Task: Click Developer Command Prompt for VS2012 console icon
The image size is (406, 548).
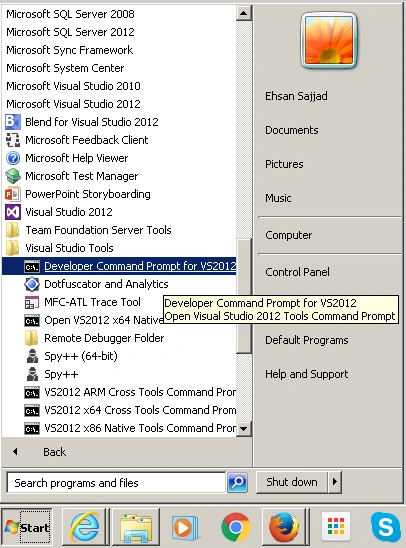Action: coord(31,267)
